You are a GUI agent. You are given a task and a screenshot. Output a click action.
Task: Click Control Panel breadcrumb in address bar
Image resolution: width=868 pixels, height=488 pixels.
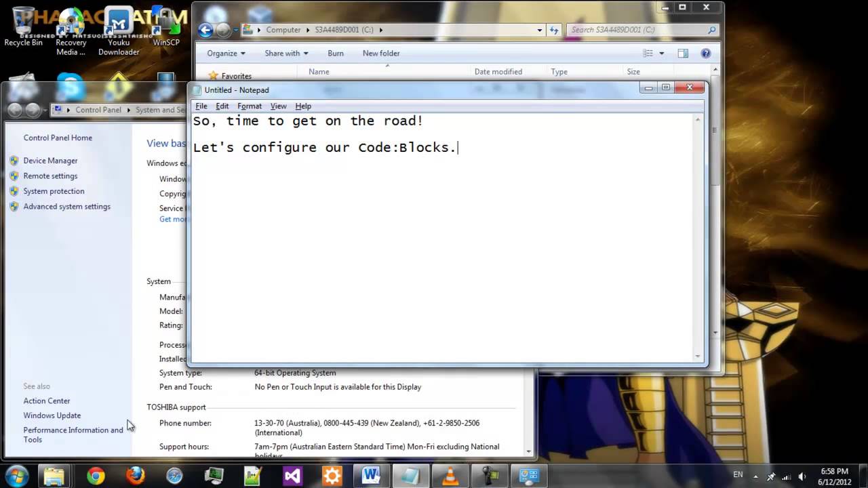(x=98, y=110)
